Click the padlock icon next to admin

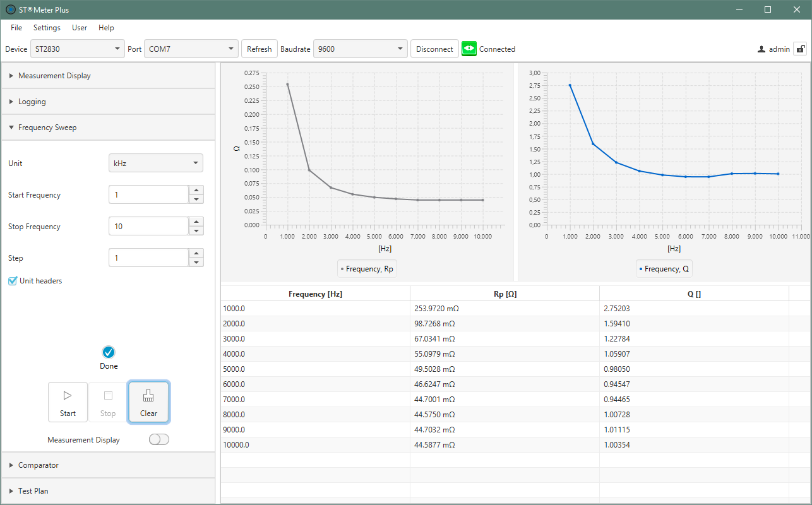(800, 49)
